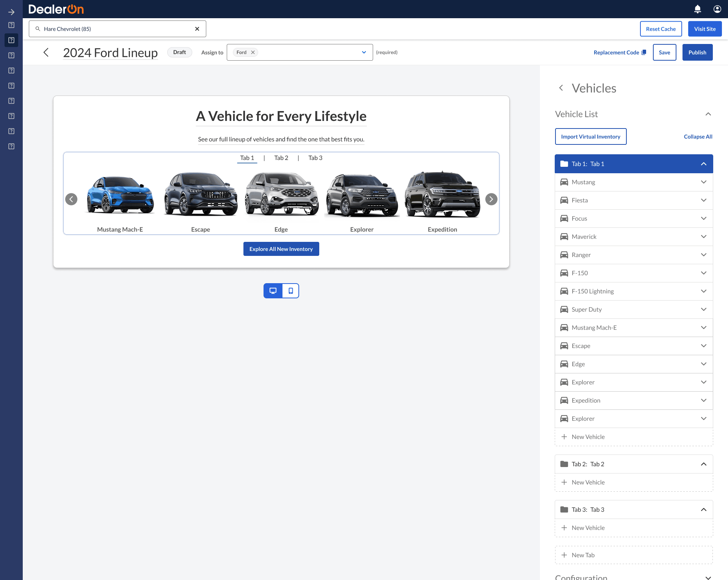This screenshot has width=728, height=580.
Task: Click the Mustang Mach-E thumbnail
Action: point(120,195)
